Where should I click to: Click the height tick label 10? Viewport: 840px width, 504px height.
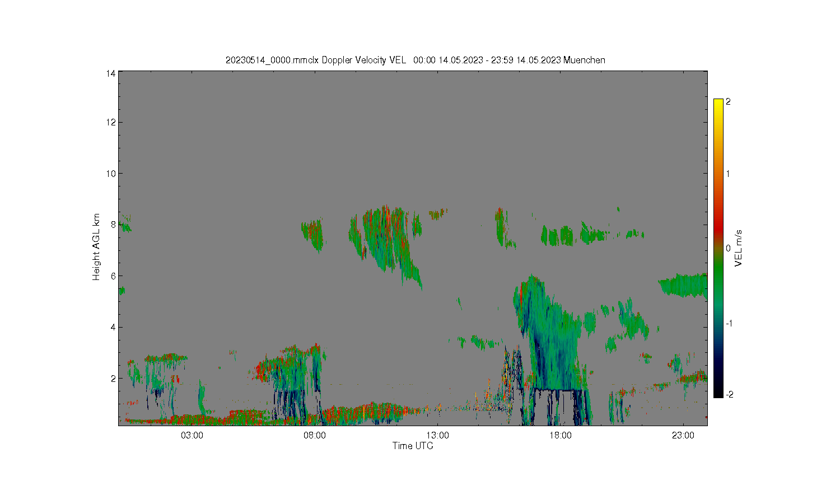pos(111,174)
